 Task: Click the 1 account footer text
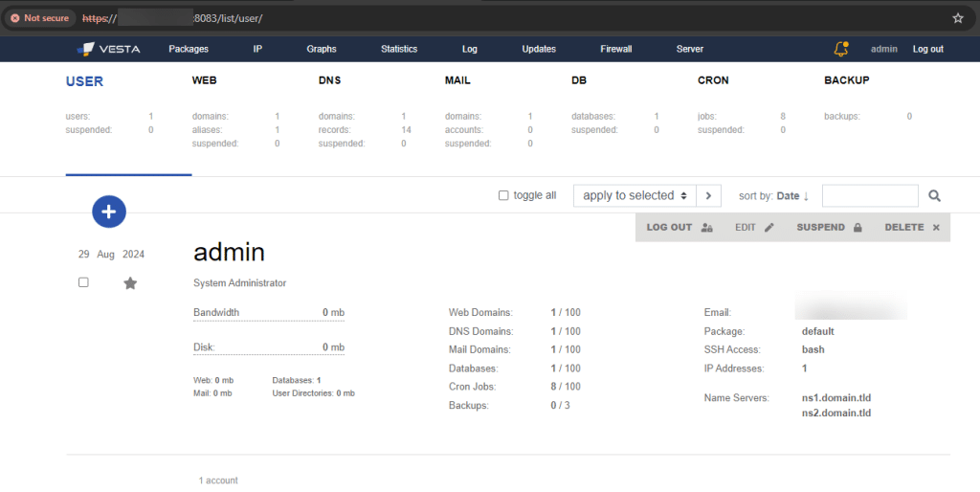click(218, 481)
